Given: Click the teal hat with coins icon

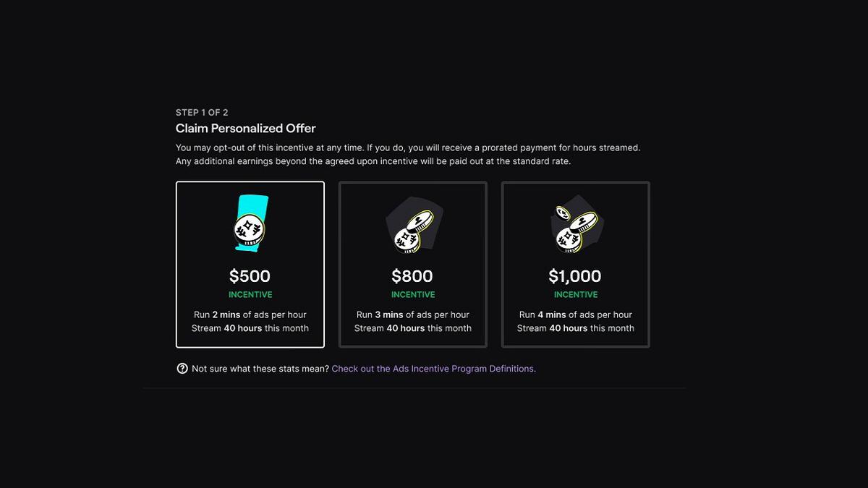Looking at the screenshot, I should pyautogui.click(x=250, y=223).
